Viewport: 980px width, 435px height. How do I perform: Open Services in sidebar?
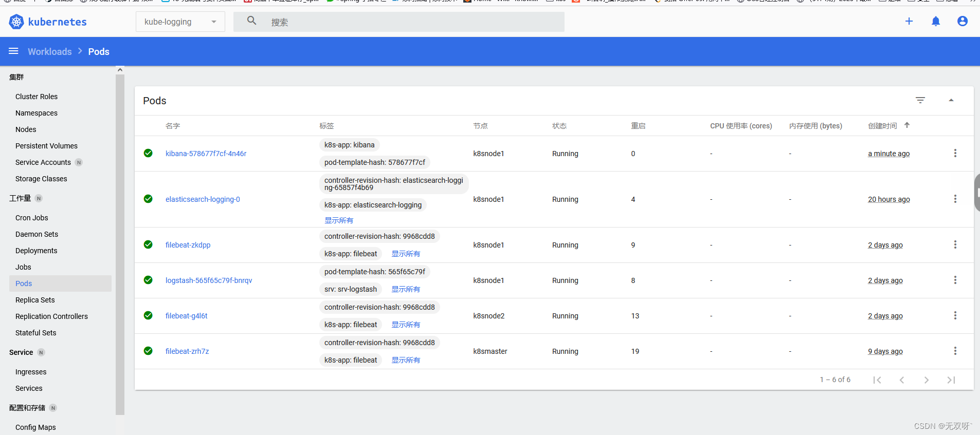click(x=29, y=388)
